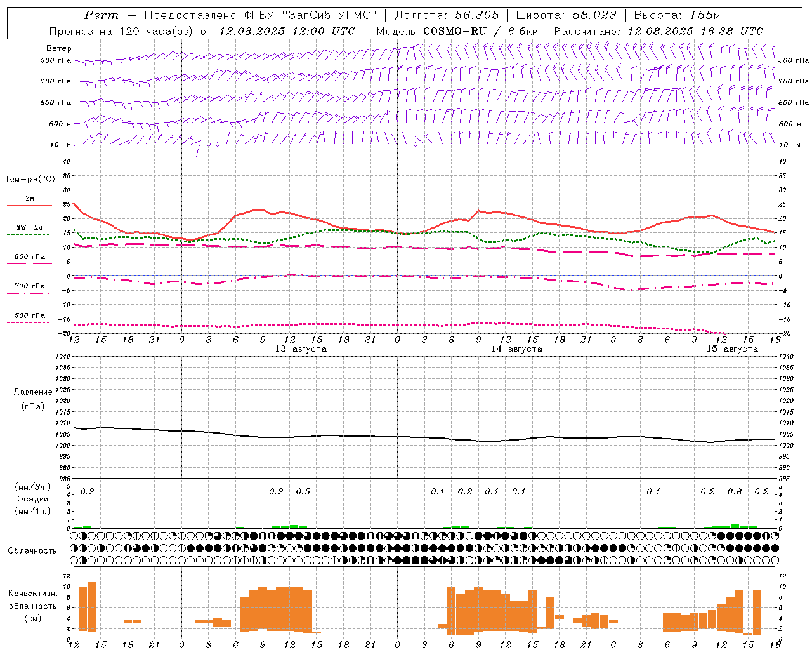Click "500 гПа" entry in temperature legend
This screenshot has height=650, width=812.
29,315
